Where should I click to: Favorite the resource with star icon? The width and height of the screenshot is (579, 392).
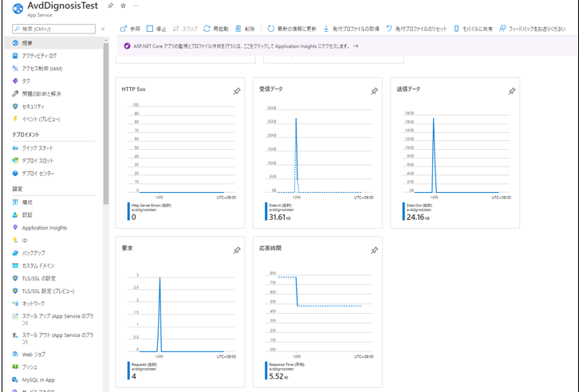click(x=123, y=6)
